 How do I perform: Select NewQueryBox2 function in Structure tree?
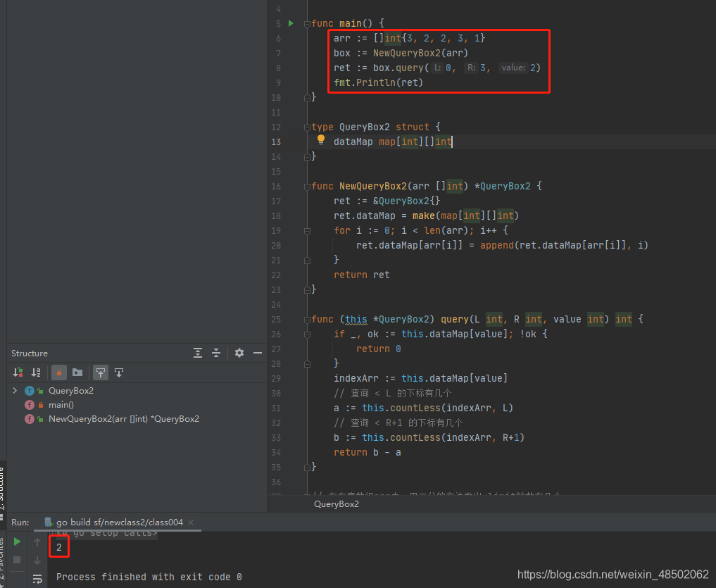[124, 419]
